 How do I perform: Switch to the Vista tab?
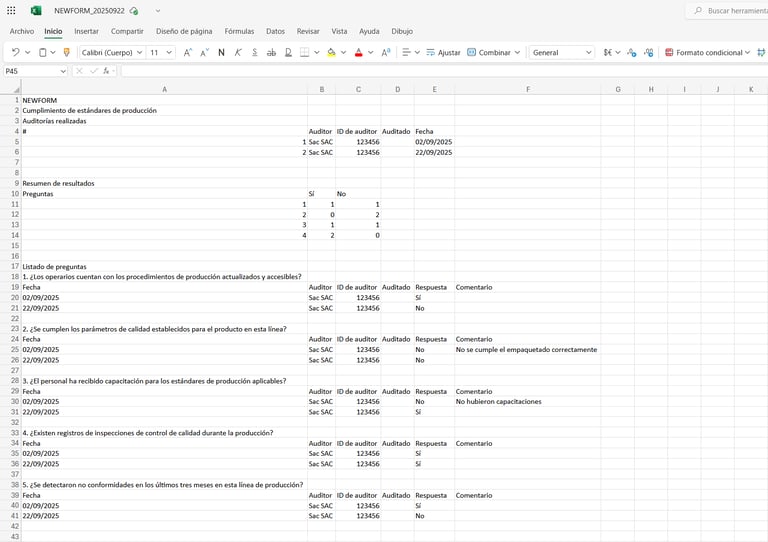[x=339, y=31]
